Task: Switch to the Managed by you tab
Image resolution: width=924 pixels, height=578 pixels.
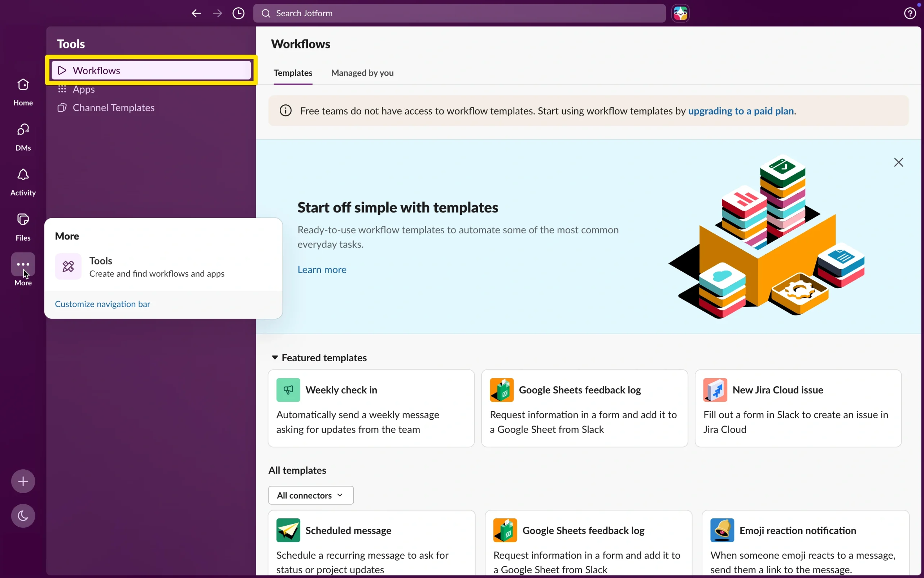Action: 362,73
